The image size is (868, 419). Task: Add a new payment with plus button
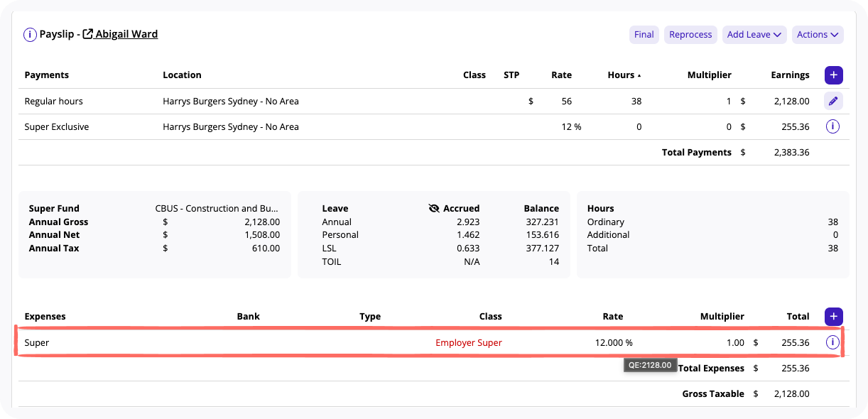pos(833,75)
